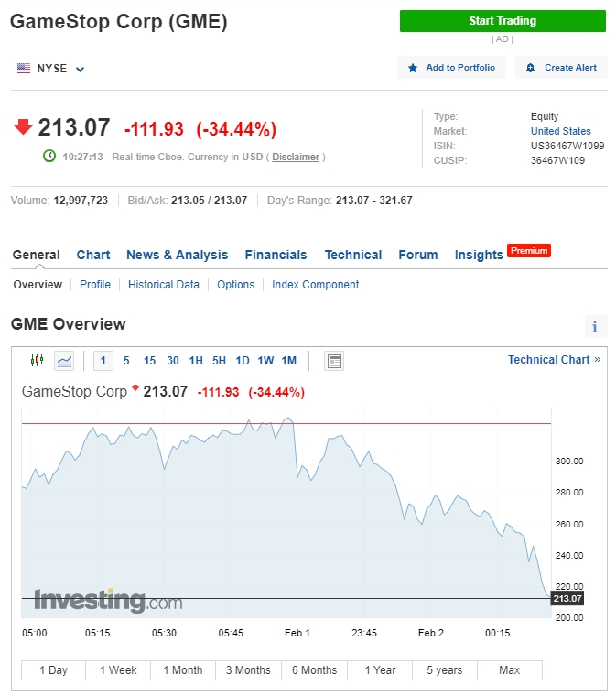Select 5 minute chart interval
Screen dimensions: 616x696
[126, 361]
